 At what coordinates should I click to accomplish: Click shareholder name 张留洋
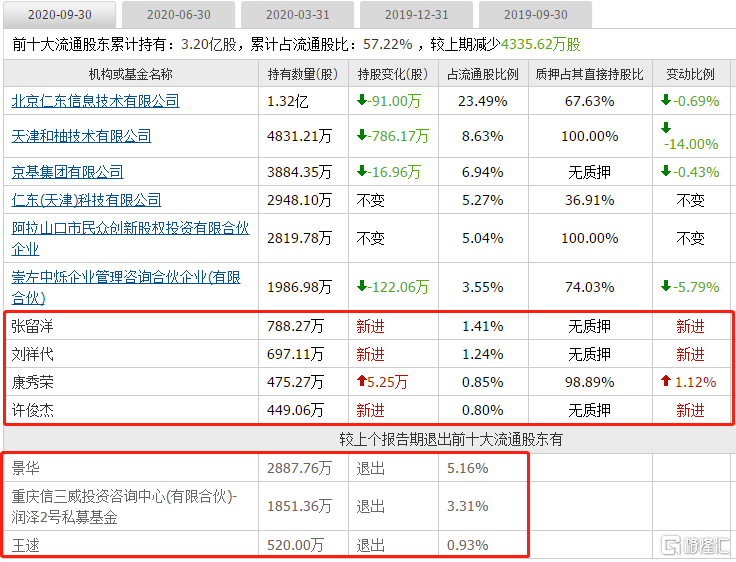(x=32, y=326)
